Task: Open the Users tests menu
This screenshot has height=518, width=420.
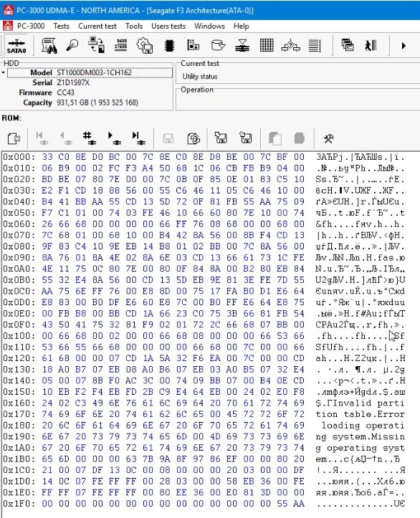Action: (168, 26)
